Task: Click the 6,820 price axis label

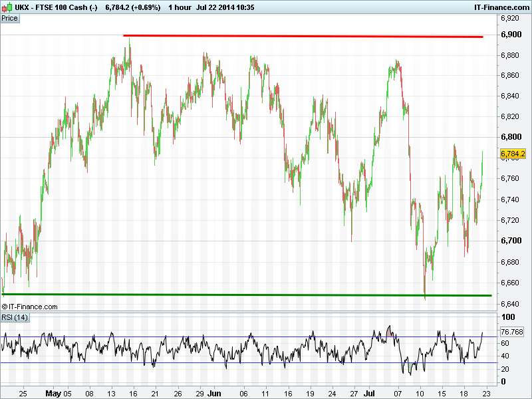Action: pos(510,116)
